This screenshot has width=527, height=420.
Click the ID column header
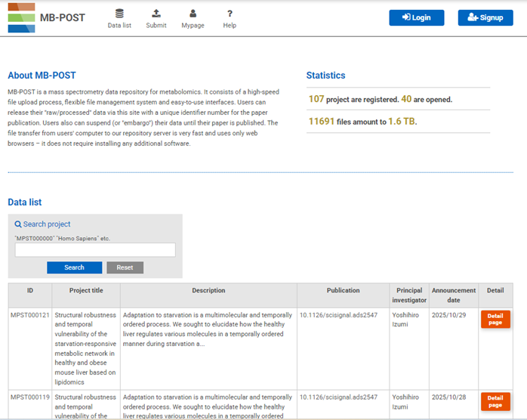coord(30,290)
